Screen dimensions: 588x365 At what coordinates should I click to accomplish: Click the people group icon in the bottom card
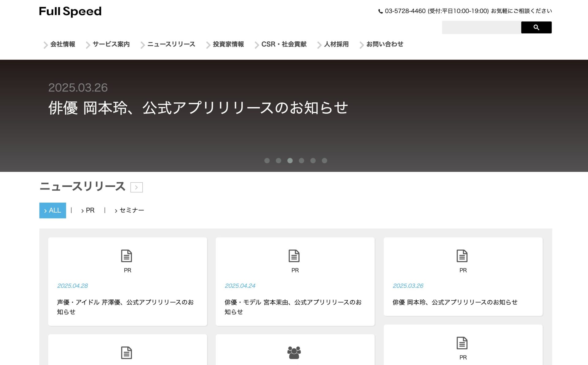point(294,353)
